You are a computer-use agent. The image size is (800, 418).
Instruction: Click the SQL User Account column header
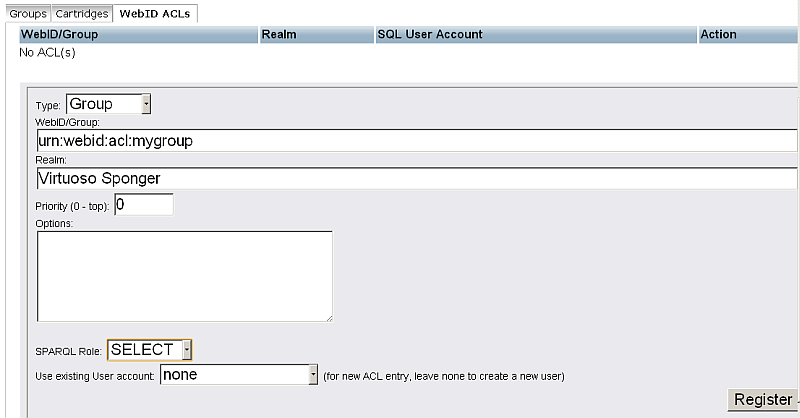point(430,34)
